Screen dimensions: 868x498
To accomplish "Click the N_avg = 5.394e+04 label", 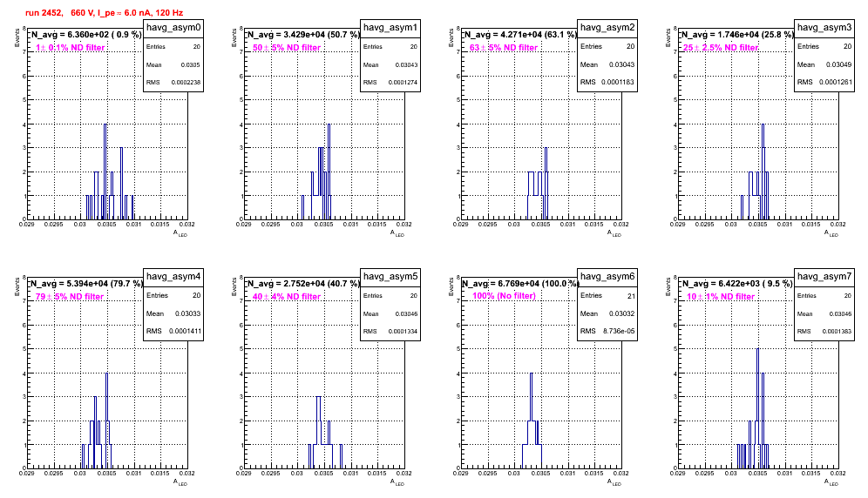I will 86,284.
